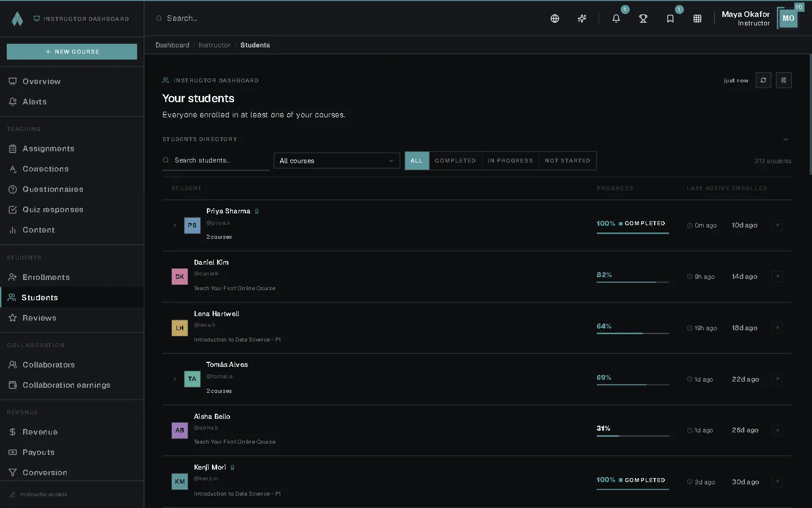Open the apps grid icon
This screenshot has width=812, height=508.
[698, 19]
